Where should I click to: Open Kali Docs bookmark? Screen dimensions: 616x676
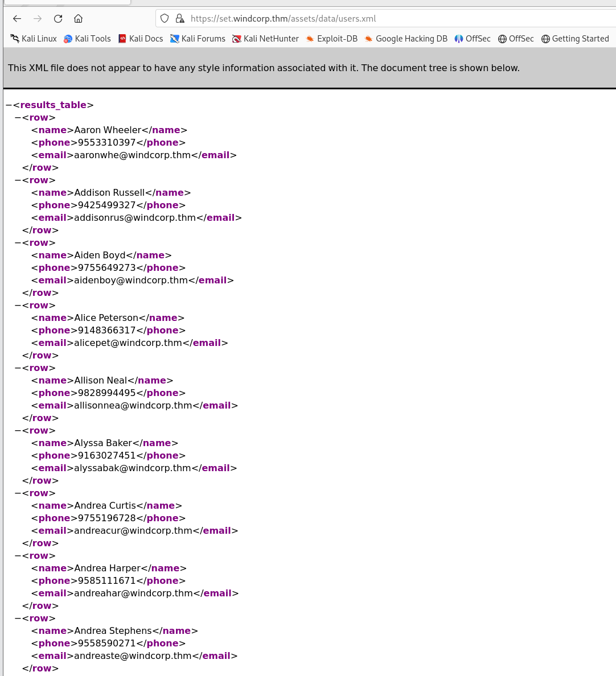(x=141, y=39)
